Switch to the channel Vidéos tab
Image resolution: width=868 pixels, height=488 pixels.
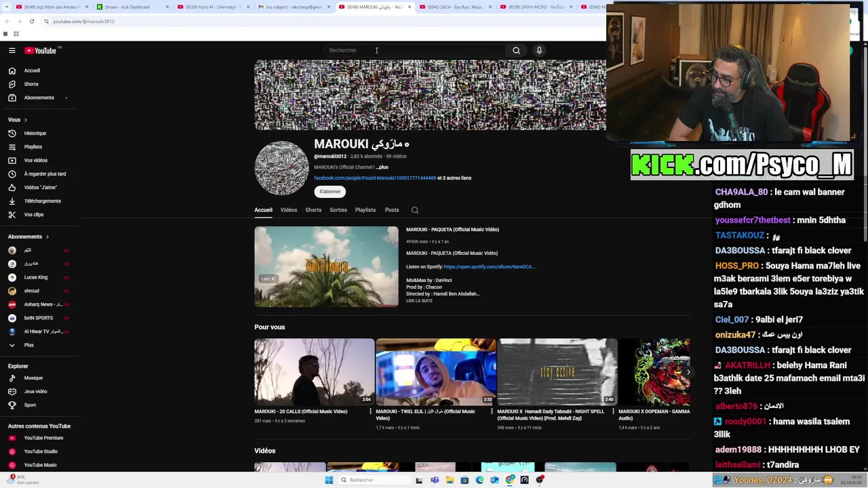click(289, 210)
